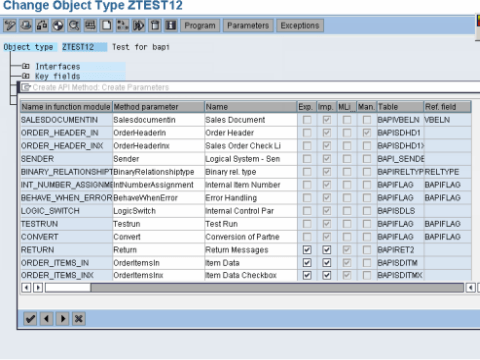Toggle Mandatory checkbox for ORDER_HEADER_IN
The height and width of the screenshot is (360, 480).
point(367,133)
